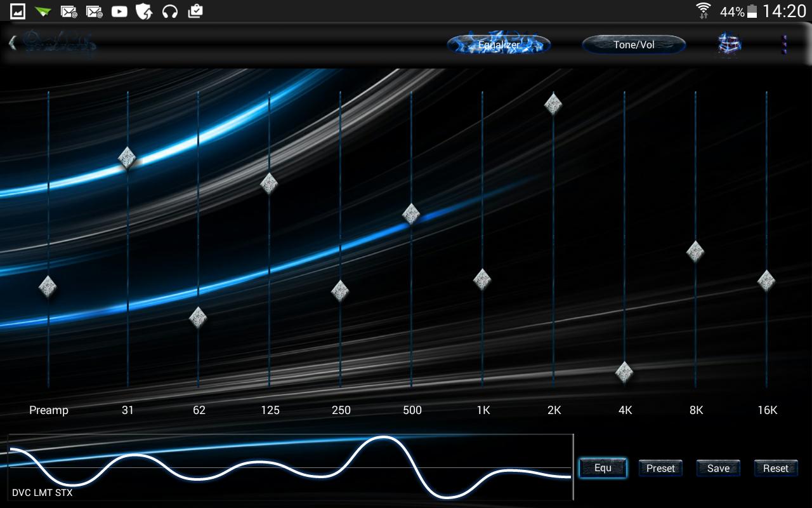
Task: Click the 31 Hz band slider knob
Action: [128, 158]
